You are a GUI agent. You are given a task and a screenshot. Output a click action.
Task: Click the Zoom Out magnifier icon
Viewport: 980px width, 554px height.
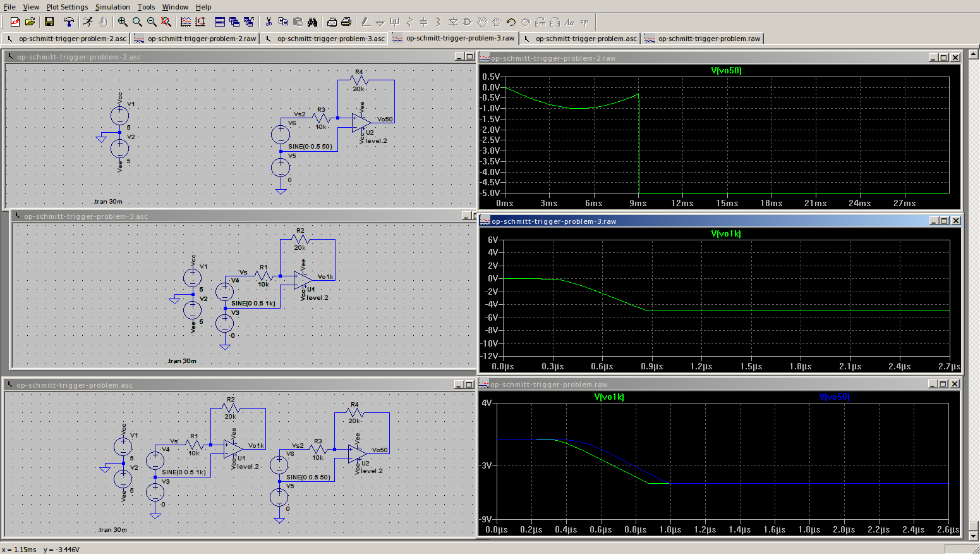[152, 22]
